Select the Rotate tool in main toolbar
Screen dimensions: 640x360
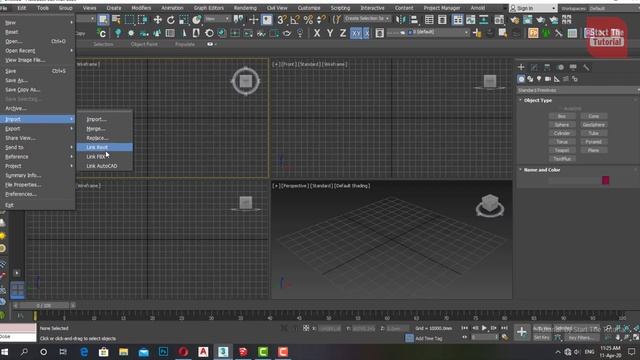171,20
